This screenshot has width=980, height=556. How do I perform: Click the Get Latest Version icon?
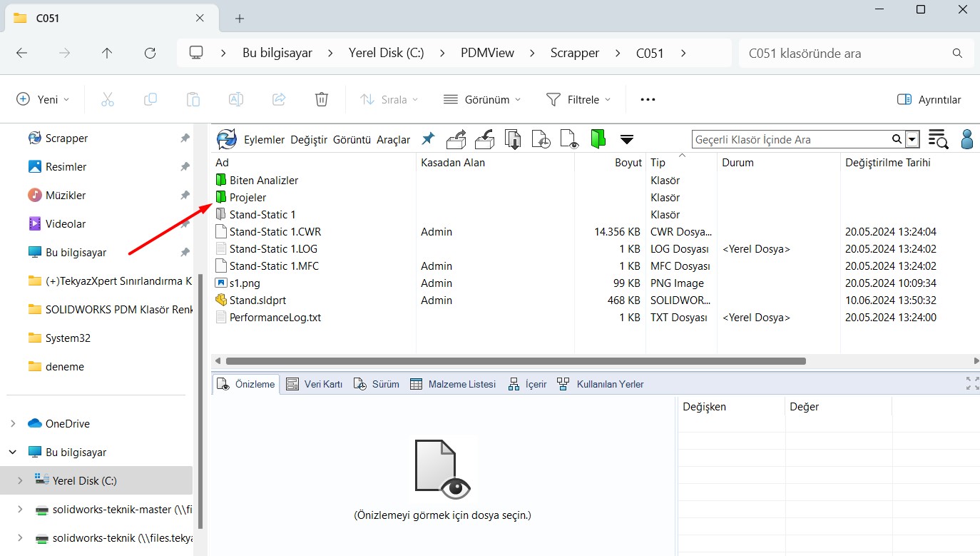(x=513, y=139)
